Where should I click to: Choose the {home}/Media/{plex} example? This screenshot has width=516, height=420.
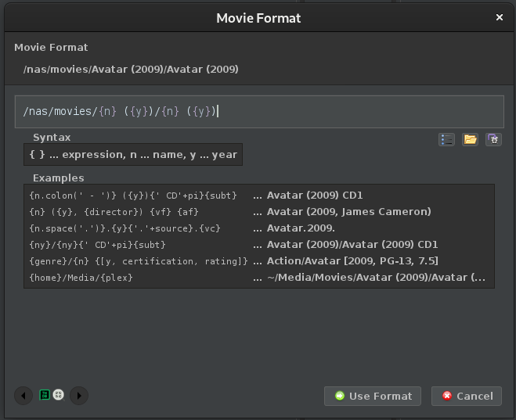133,278
